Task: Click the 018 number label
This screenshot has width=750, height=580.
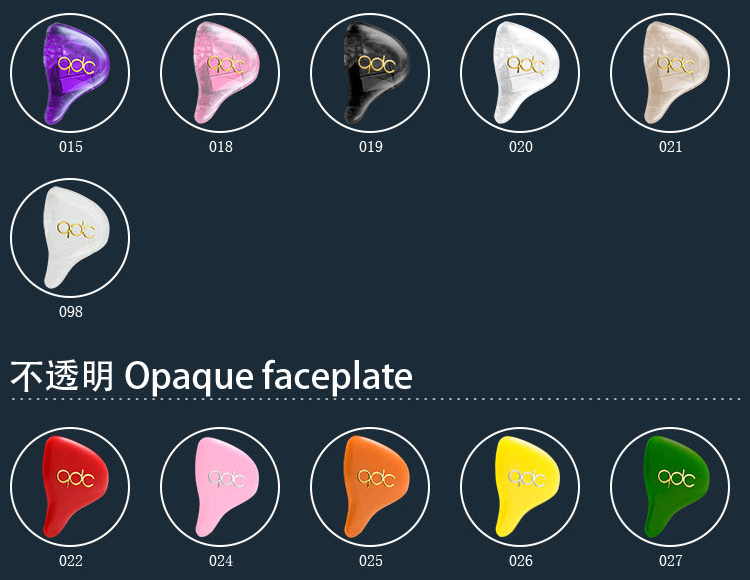Action: pyautogui.click(x=221, y=147)
